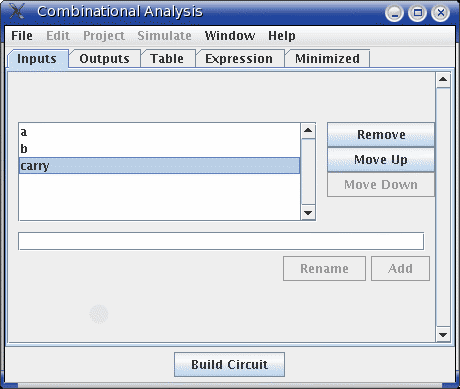Click the Move Down button

(381, 184)
